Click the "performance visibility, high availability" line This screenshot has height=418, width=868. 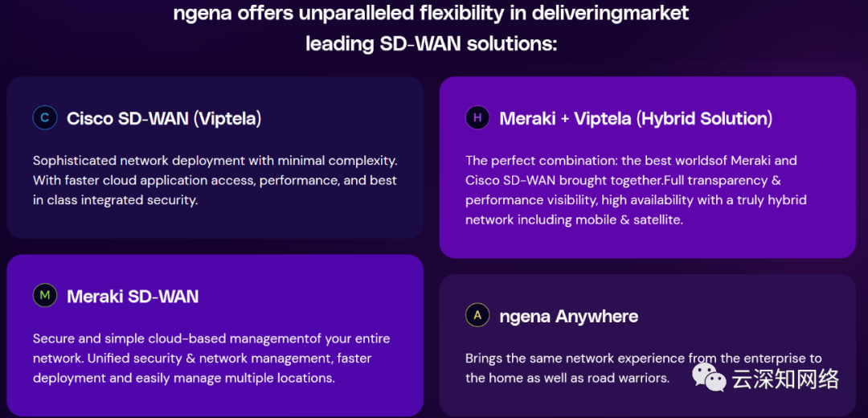click(x=636, y=200)
